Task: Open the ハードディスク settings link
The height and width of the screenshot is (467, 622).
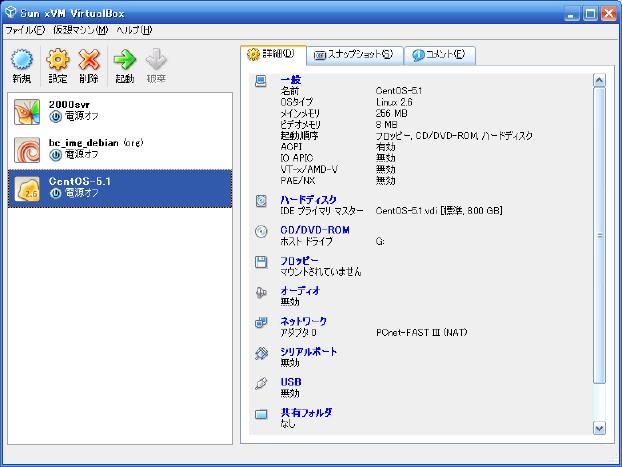Action: pos(308,200)
